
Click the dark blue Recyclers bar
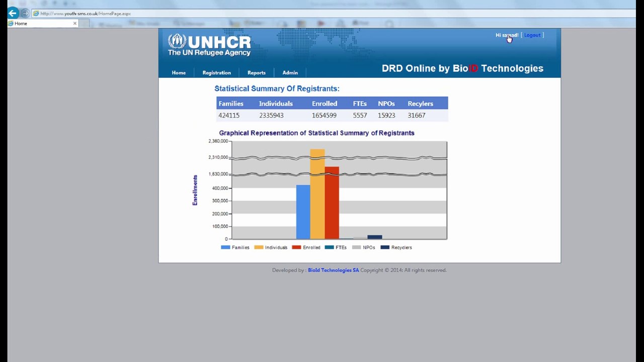375,237
